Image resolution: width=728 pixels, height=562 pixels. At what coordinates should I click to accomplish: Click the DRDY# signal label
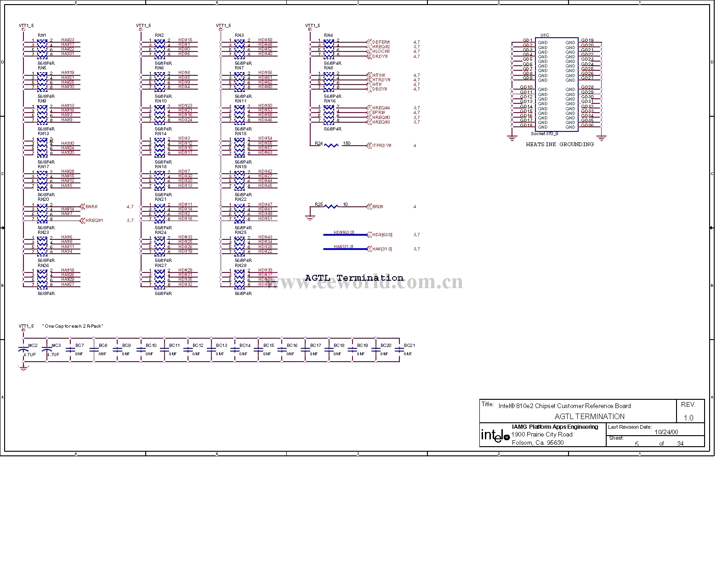pyautogui.click(x=380, y=57)
